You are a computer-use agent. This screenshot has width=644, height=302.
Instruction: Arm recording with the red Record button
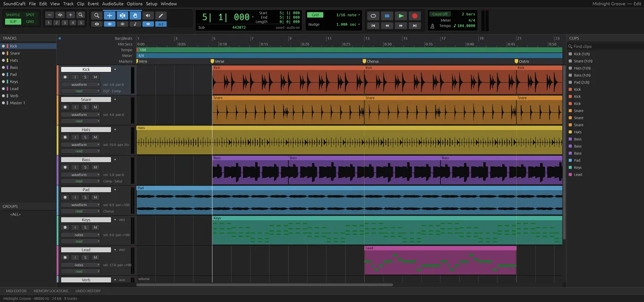click(x=415, y=16)
